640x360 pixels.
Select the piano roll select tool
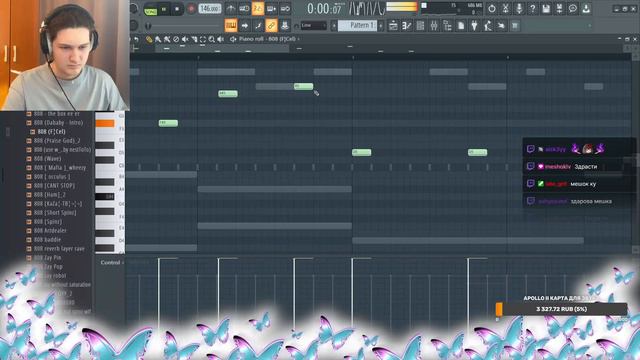(x=203, y=39)
